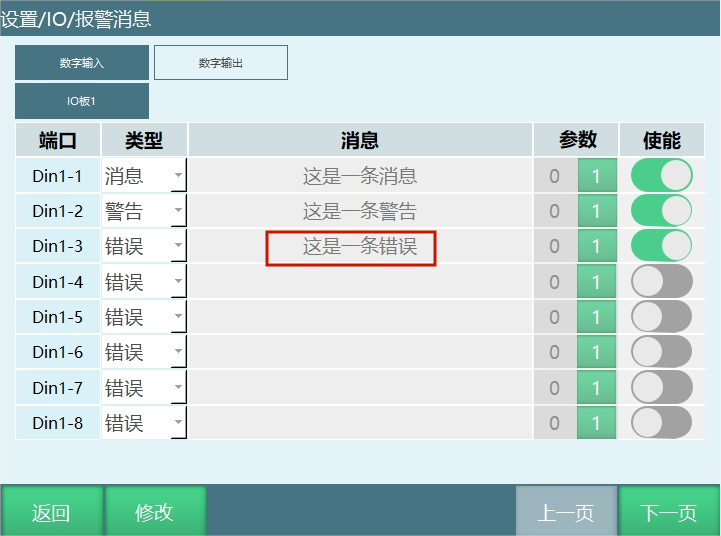Switch to the 数字输出 tab
This screenshot has height=536, width=721.
point(221,63)
